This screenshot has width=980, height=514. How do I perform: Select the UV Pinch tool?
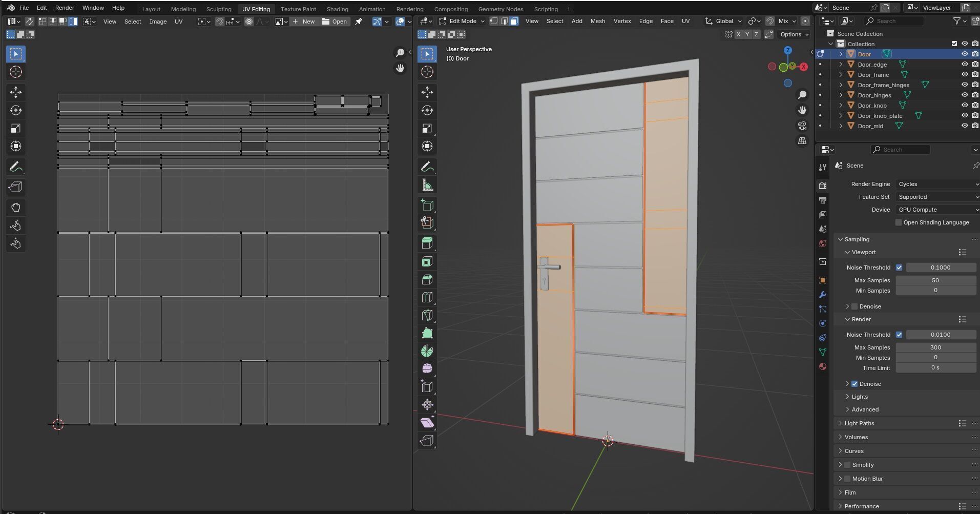(x=16, y=243)
